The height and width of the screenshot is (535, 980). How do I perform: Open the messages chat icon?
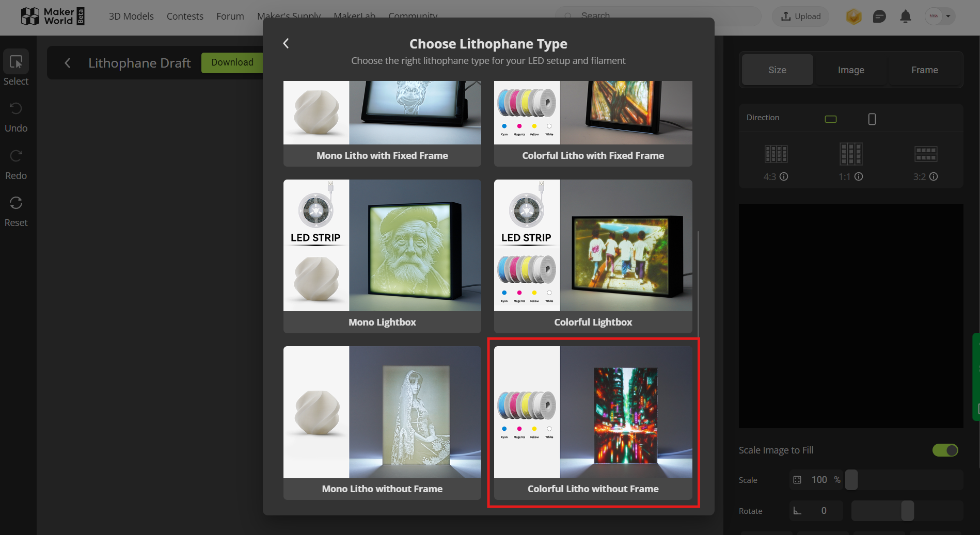[x=879, y=17]
